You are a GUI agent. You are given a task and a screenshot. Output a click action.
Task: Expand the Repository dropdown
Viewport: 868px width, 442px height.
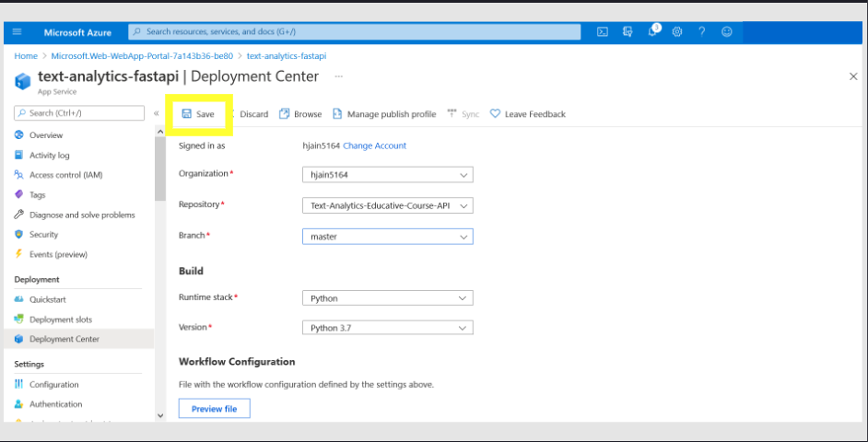(x=388, y=205)
